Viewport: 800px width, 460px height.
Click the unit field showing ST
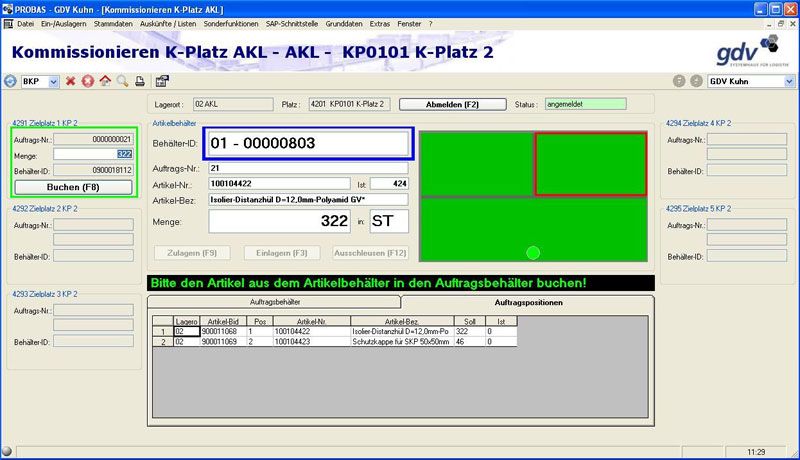point(389,221)
